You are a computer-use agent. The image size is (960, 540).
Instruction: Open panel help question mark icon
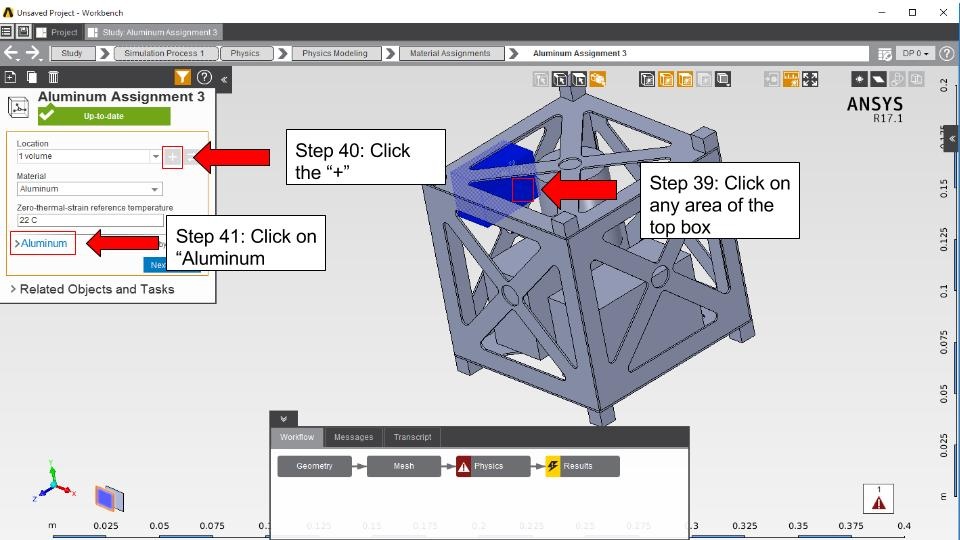click(x=204, y=77)
